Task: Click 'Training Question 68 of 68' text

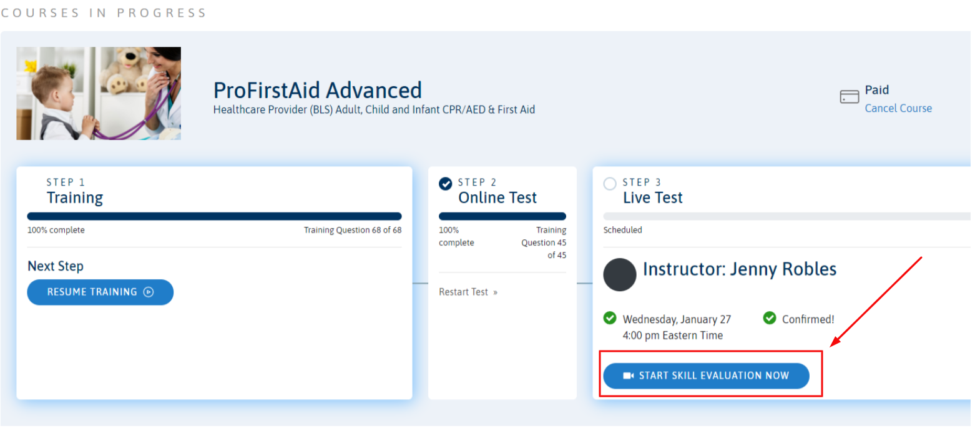Action: pyautogui.click(x=353, y=230)
